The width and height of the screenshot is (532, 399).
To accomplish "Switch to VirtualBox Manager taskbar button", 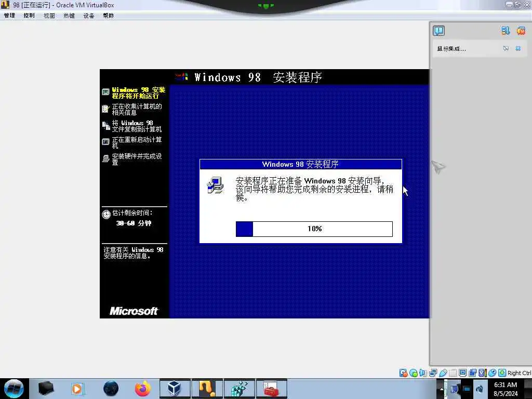I will [175, 389].
